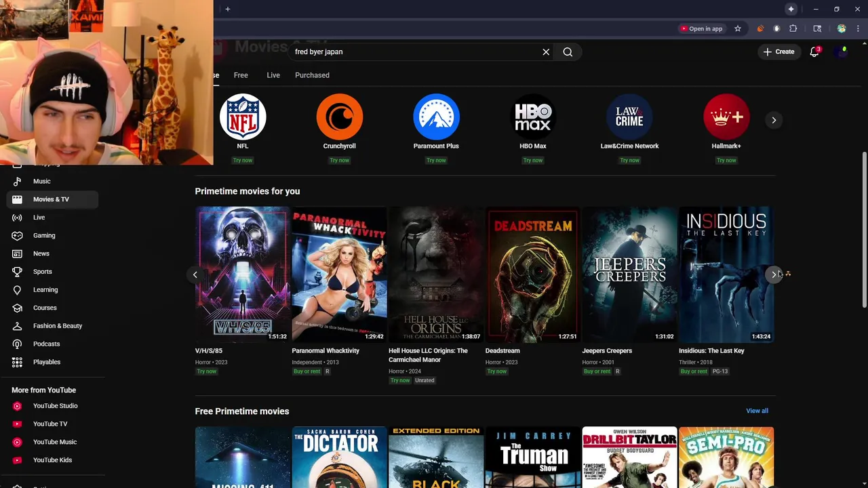Click Open in app button
This screenshot has height=488, width=868.
tap(701, 28)
